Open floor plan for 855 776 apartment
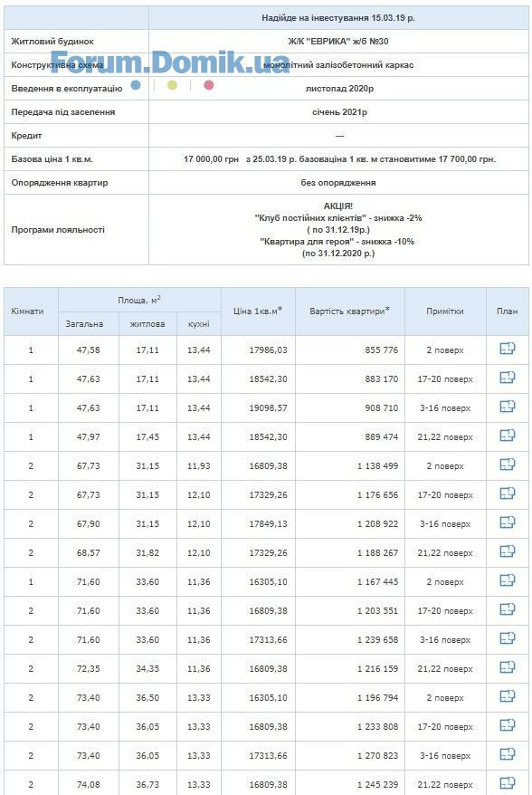The image size is (532, 795). pos(508,349)
